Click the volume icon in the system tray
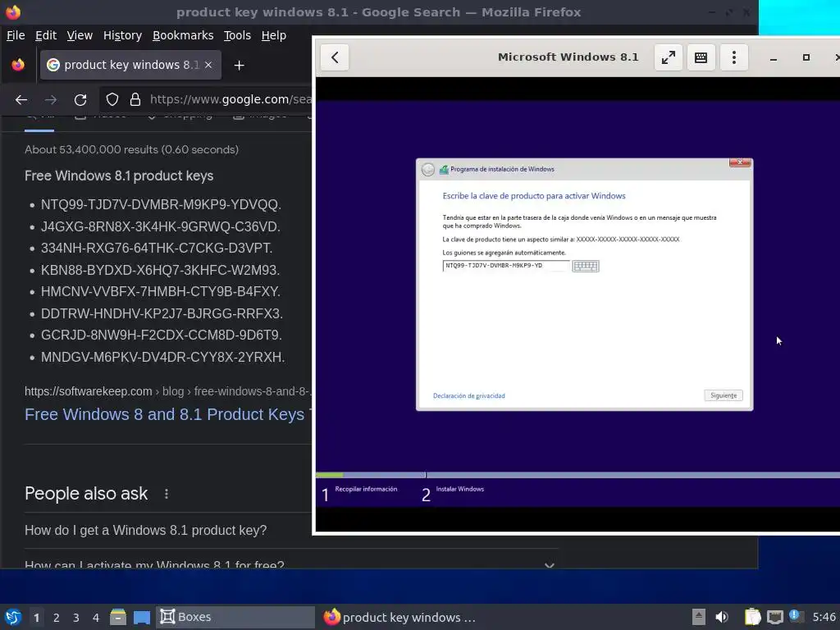Screen dimensions: 840x630 click(722, 617)
